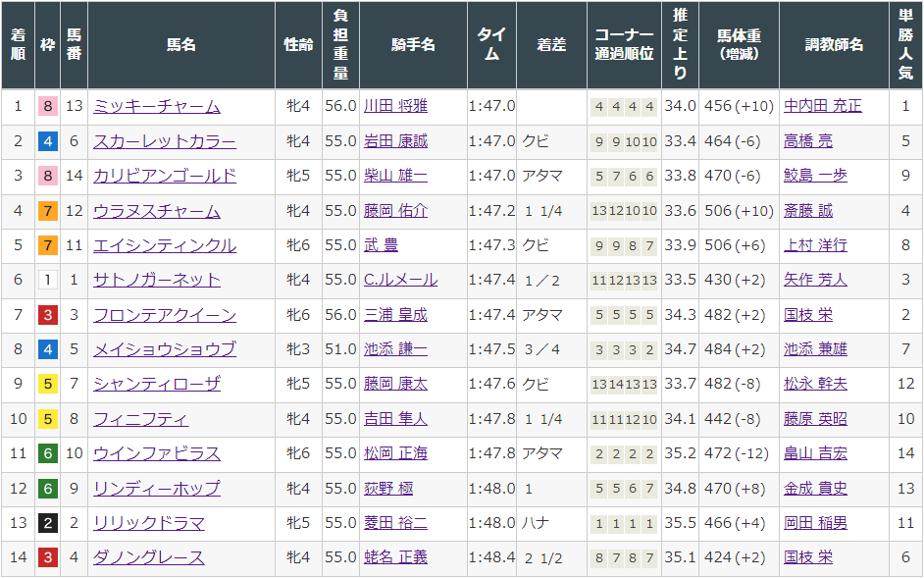Viewport: 924px width, 578px height.
Task: Select trainer 畠山 吉宏
Action: click(815, 453)
